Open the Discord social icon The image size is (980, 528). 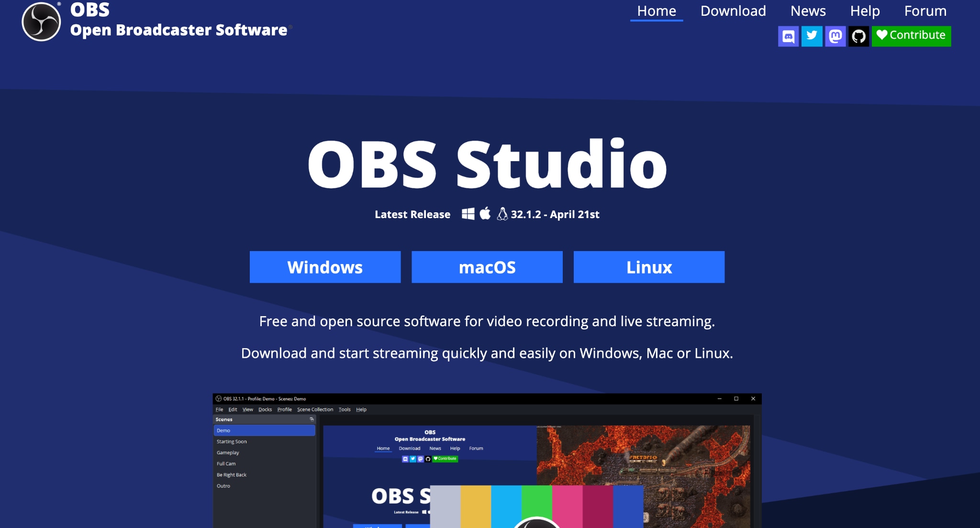click(x=788, y=36)
